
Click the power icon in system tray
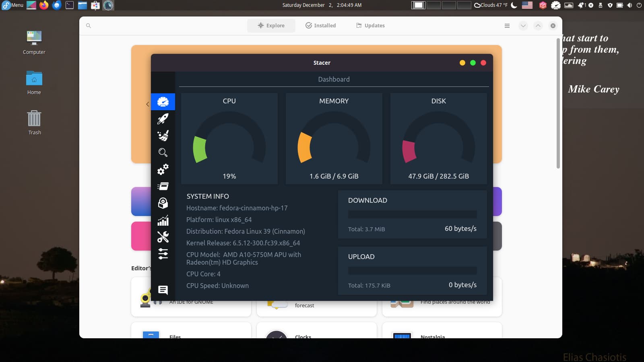pyautogui.click(x=639, y=5)
